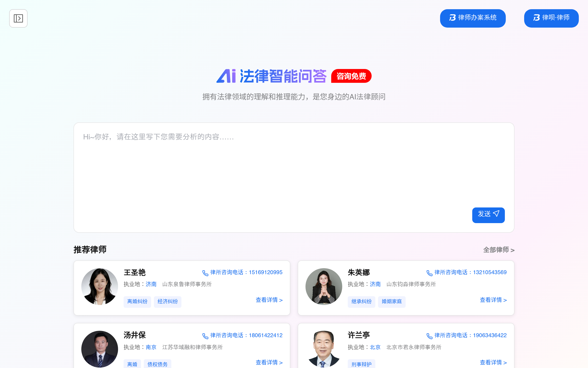Select the 经济纠纷 tag
The width and height of the screenshot is (588, 368).
(168, 302)
